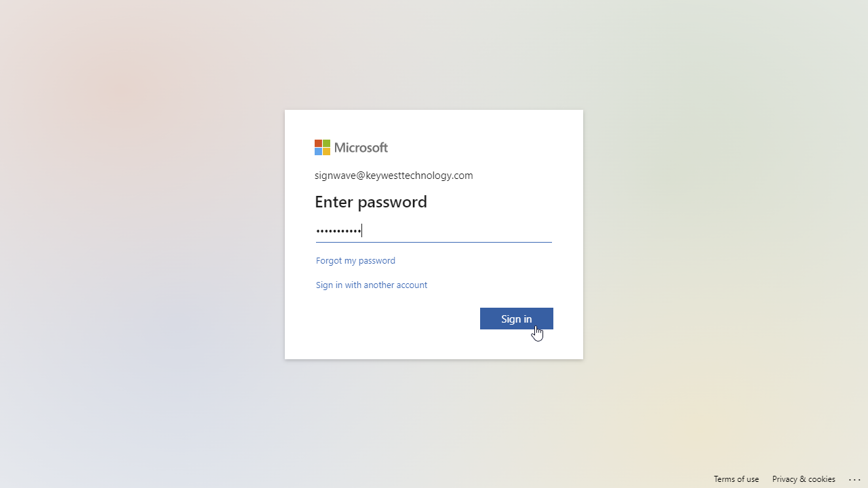Click the underline beneath the password field
This screenshot has height=488, width=868.
(434, 242)
